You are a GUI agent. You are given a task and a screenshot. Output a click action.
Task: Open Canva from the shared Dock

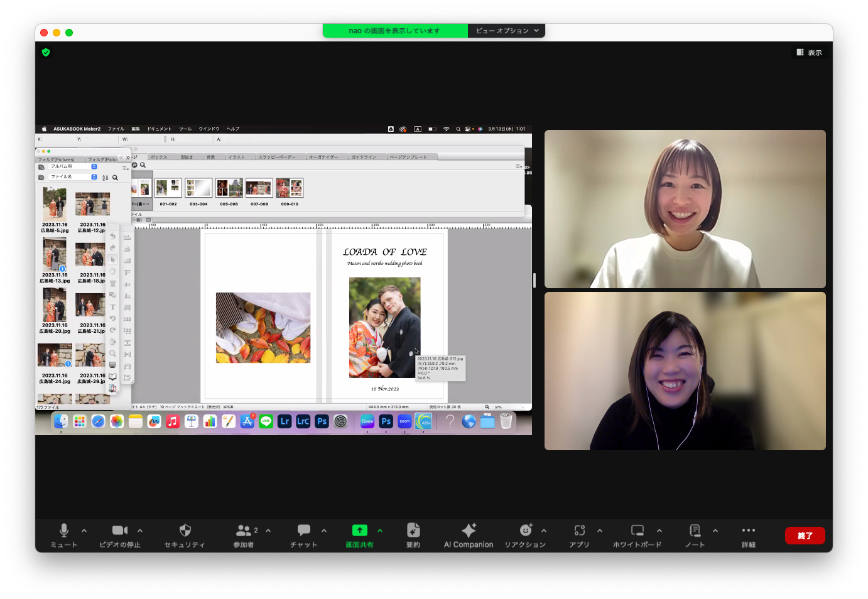click(x=367, y=422)
